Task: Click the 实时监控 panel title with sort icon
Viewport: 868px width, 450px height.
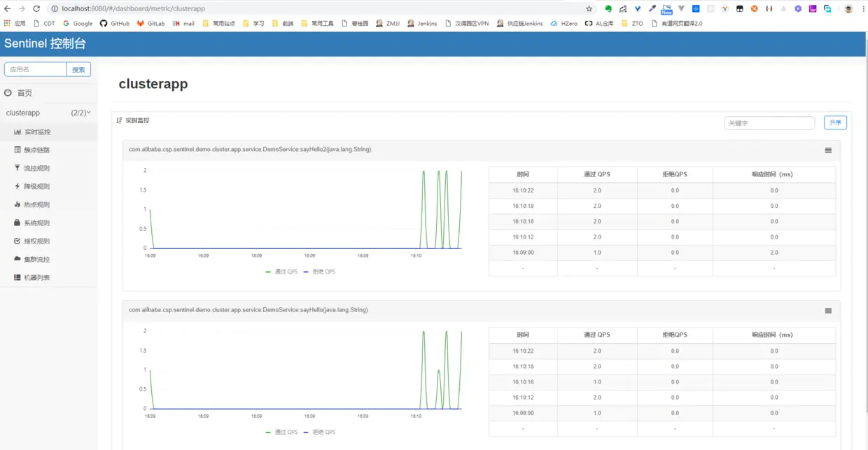Action: coord(133,120)
